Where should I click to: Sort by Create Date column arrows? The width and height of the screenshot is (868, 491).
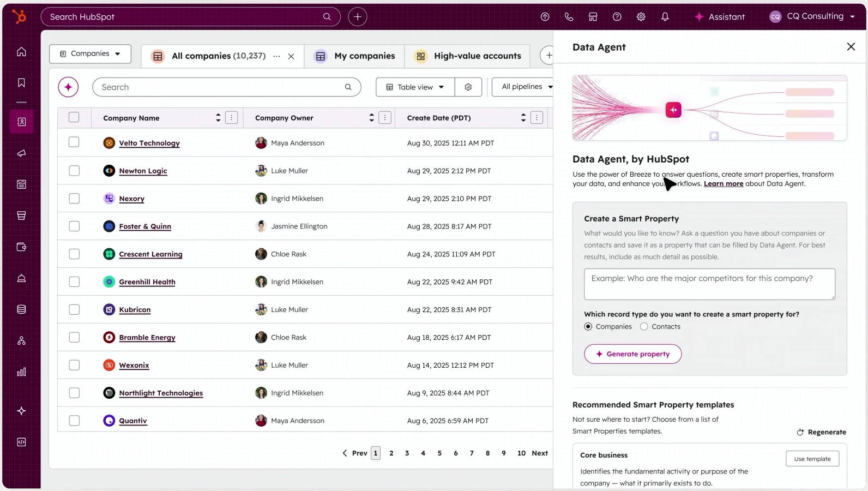pyautogui.click(x=523, y=118)
